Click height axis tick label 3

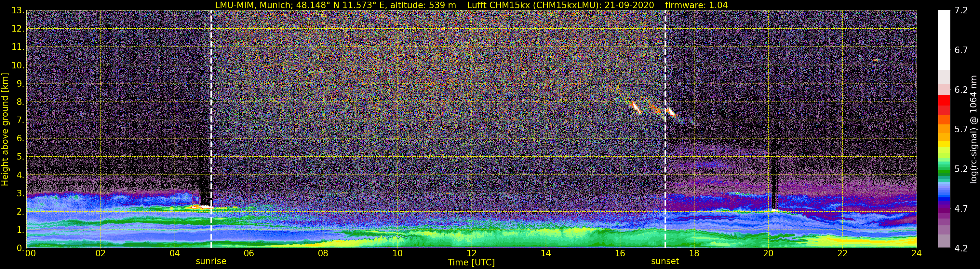click(20, 193)
